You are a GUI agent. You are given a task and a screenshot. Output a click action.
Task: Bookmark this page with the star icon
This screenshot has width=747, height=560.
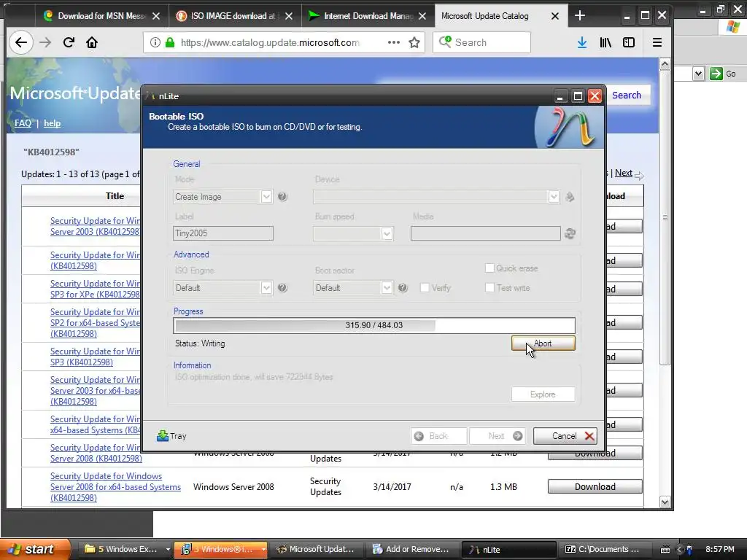coord(414,42)
